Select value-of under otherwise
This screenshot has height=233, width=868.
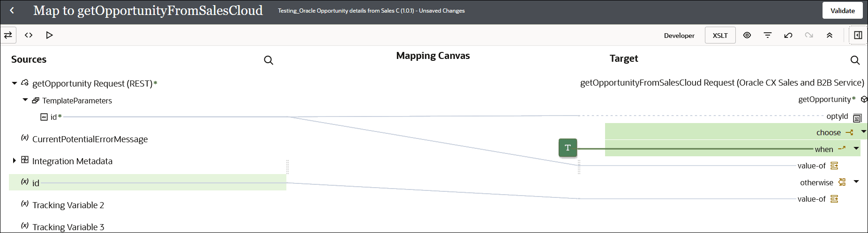click(811, 199)
